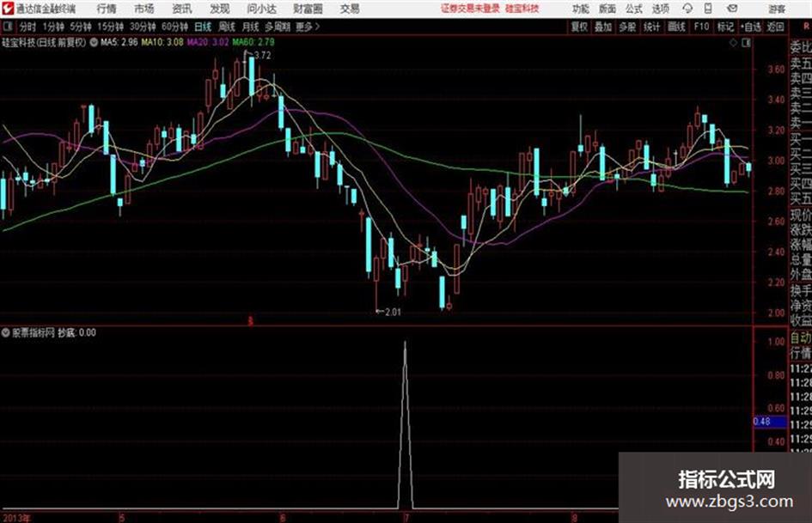812x523 pixels.
Task: Open the 问小达 menu
Action: tap(261, 9)
